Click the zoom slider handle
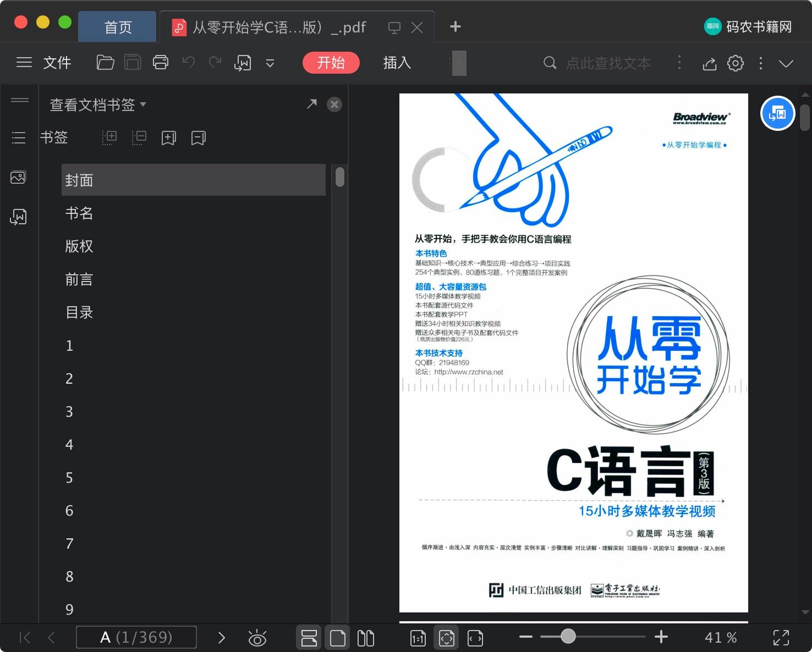This screenshot has width=812, height=652. point(568,637)
